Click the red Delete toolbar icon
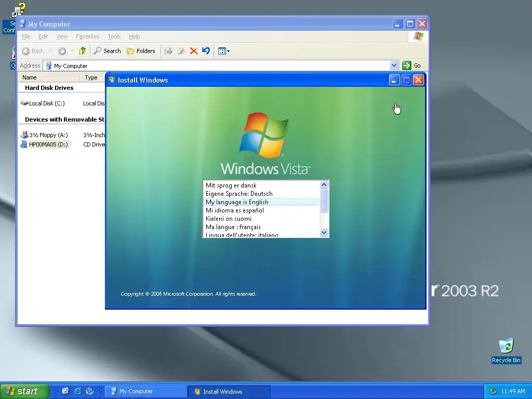The image size is (532, 399). [x=194, y=51]
